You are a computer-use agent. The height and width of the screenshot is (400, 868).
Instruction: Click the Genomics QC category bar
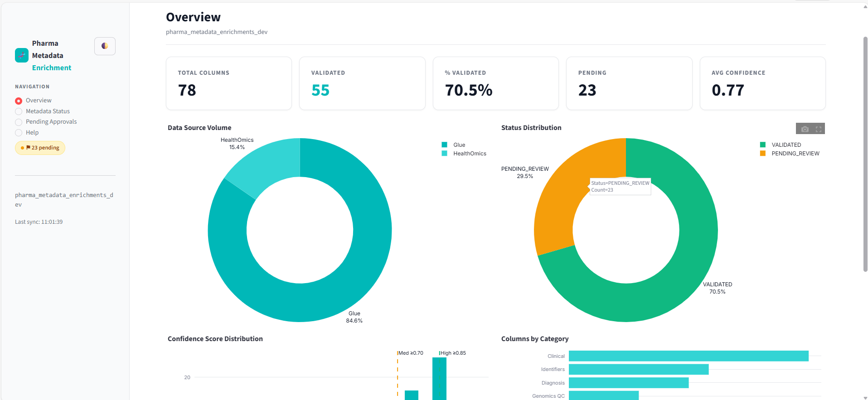[604, 395]
